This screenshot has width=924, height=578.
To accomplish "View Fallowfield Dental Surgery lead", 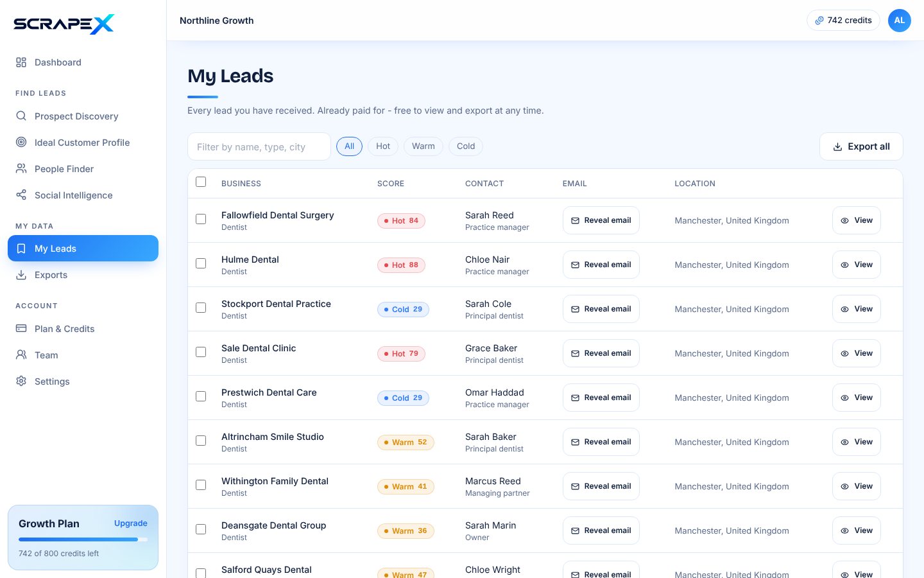I will coord(857,220).
